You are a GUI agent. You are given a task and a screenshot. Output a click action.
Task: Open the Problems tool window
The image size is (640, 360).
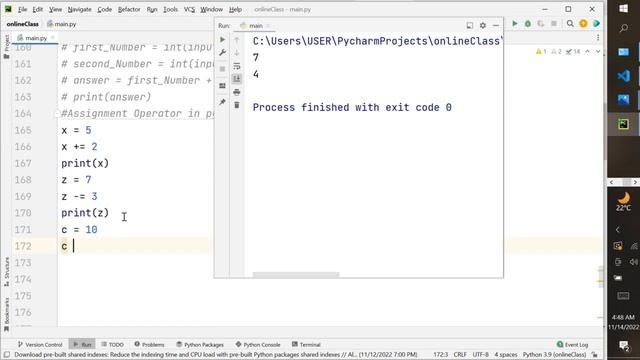tap(149, 344)
